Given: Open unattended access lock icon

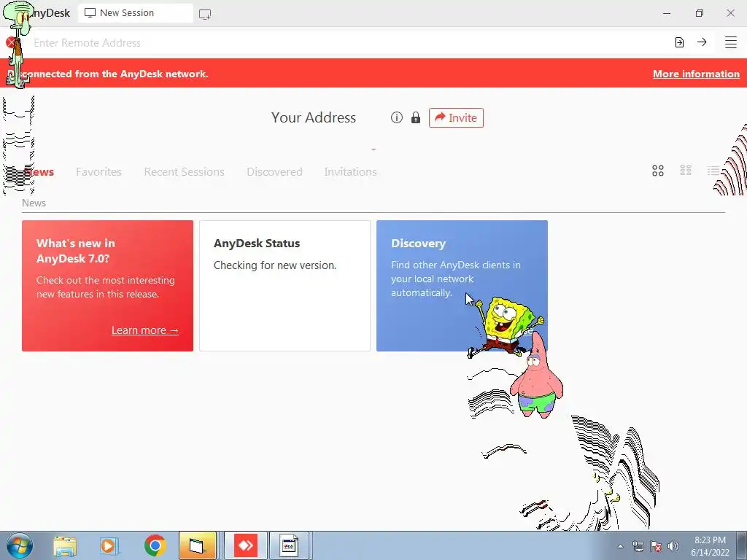Looking at the screenshot, I should pyautogui.click(x=415, y=117).
